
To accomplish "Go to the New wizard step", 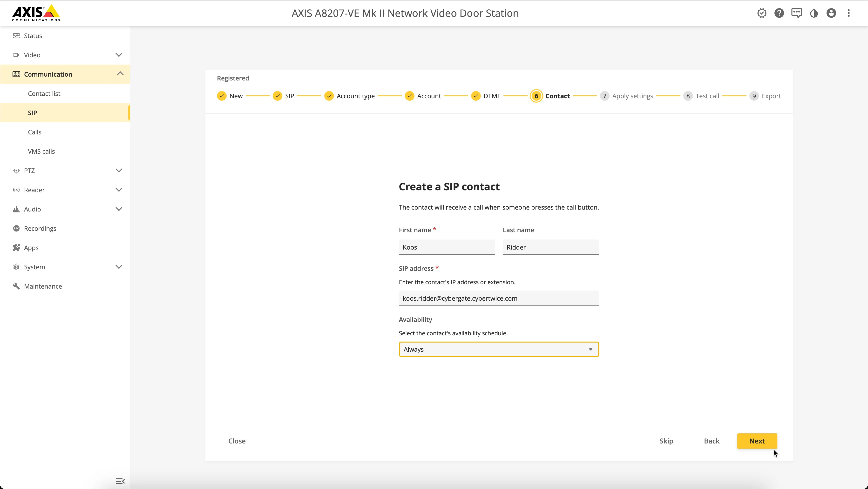I will (x=230, y=96).
